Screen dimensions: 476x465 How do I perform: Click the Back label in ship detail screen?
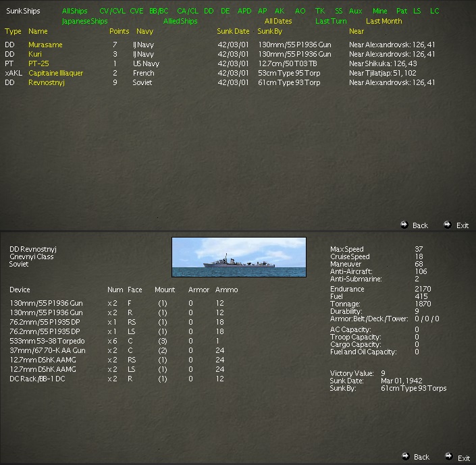[x=422, y=457]
